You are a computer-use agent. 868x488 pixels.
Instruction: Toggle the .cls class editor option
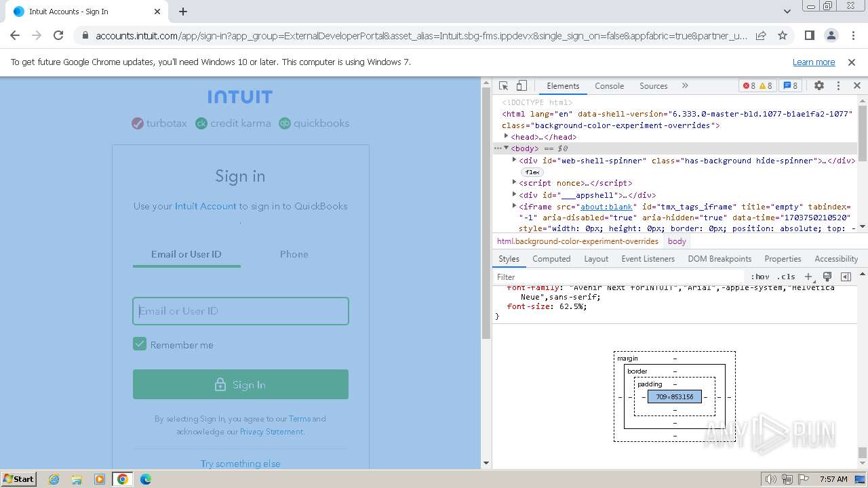[786, 277]
